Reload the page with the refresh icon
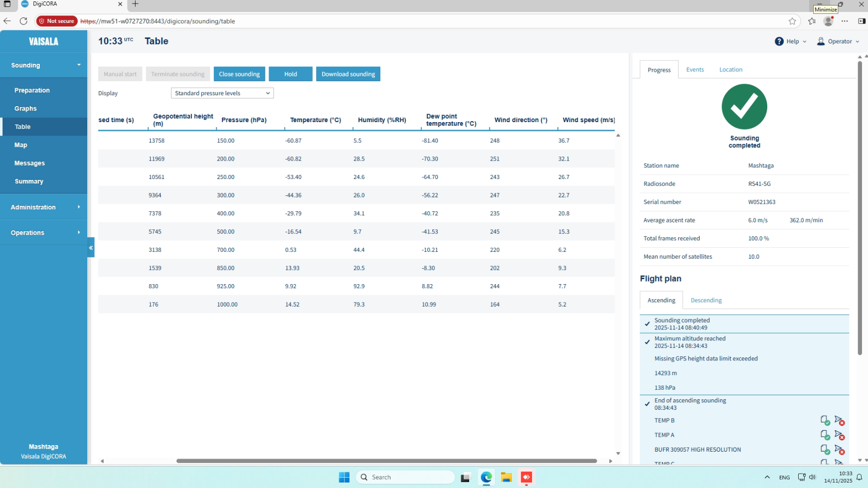This screenshot has height=488, width=868. [23, 21]
